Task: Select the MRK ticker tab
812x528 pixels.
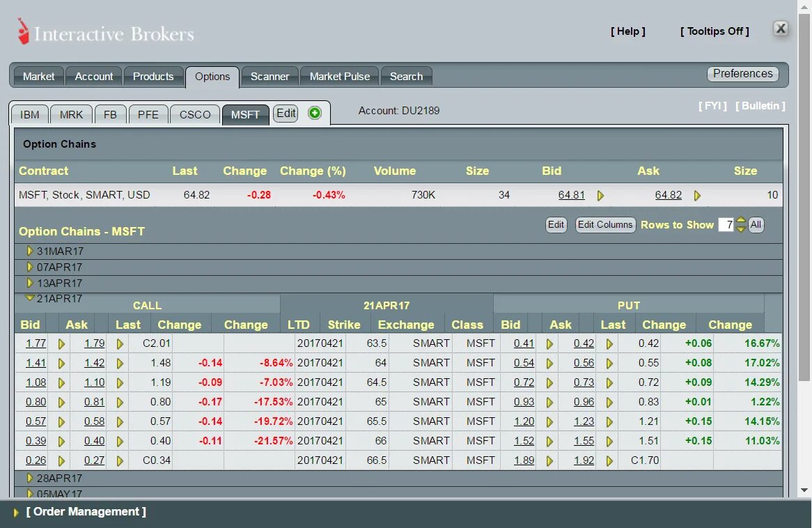Action: pos(71,114)
